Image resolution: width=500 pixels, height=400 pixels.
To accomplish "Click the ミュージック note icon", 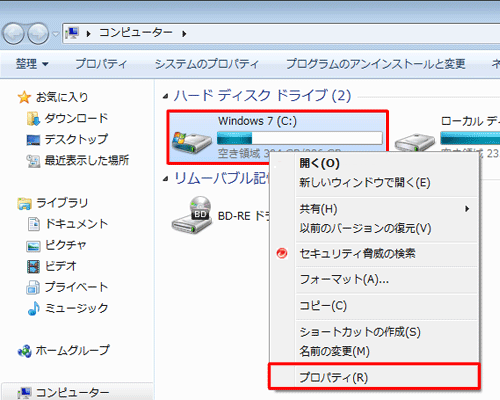I will 33,308.
